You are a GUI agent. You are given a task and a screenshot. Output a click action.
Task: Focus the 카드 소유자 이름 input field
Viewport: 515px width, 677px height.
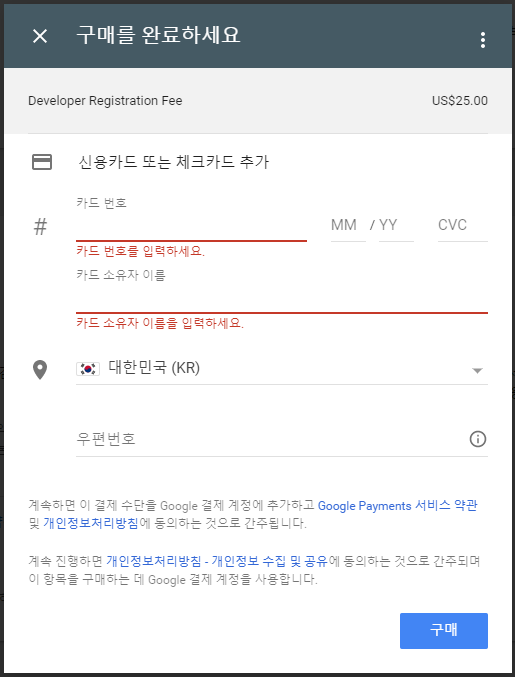(x=282, y=299)
